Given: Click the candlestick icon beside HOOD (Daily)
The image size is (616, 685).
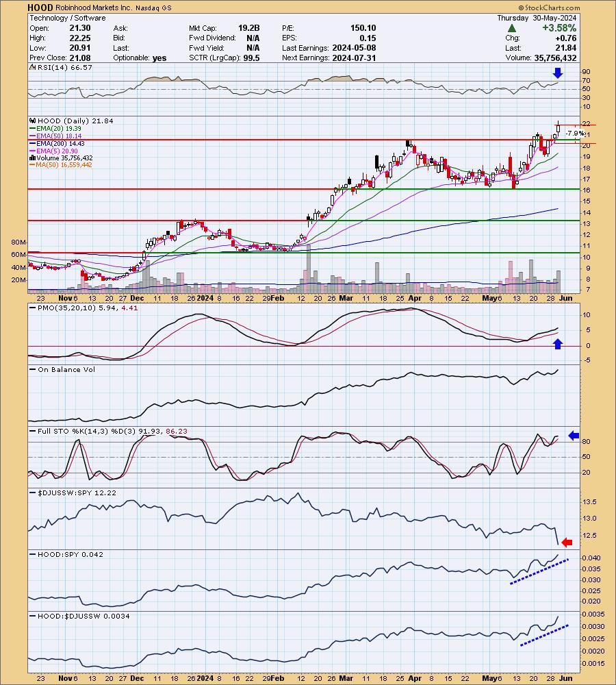Looking at the screenshot, I should pos(33,121).
